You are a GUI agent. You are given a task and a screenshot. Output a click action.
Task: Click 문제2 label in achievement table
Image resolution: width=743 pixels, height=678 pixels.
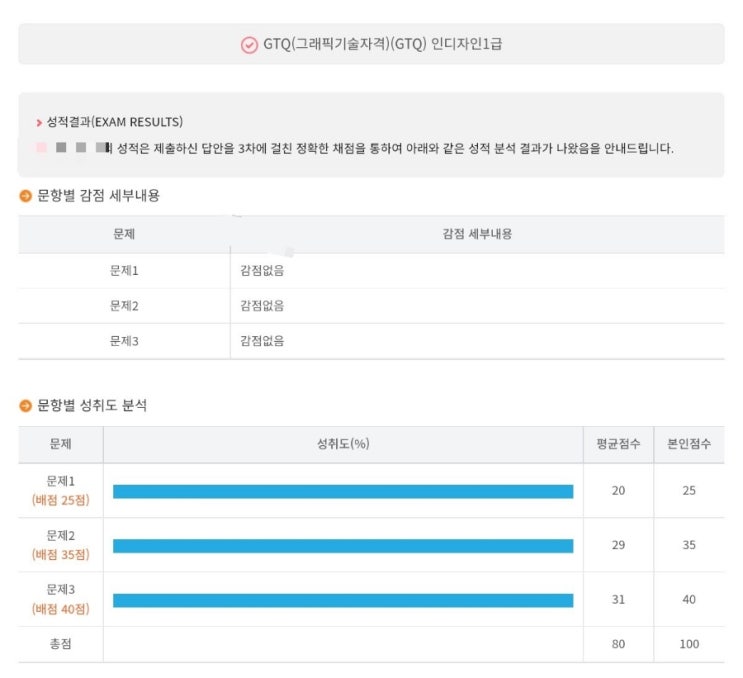pos(61,535)
